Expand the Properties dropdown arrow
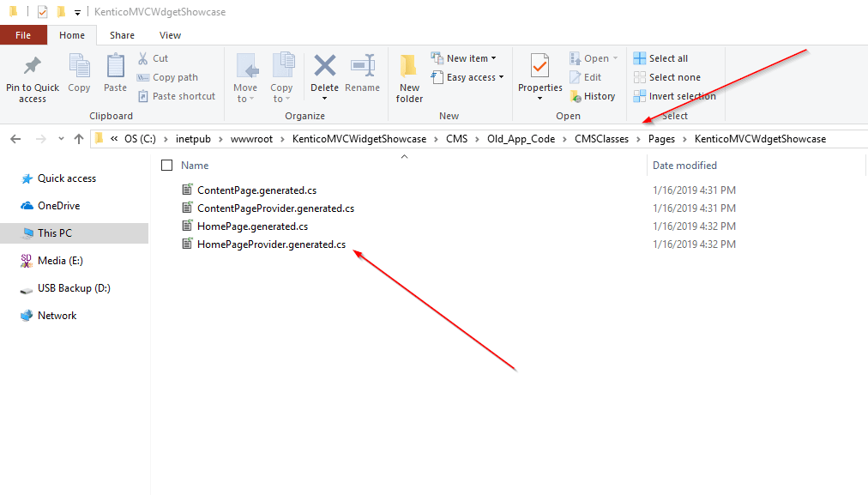The width and height of the screenshot is (868, 495). pos(539,99)
